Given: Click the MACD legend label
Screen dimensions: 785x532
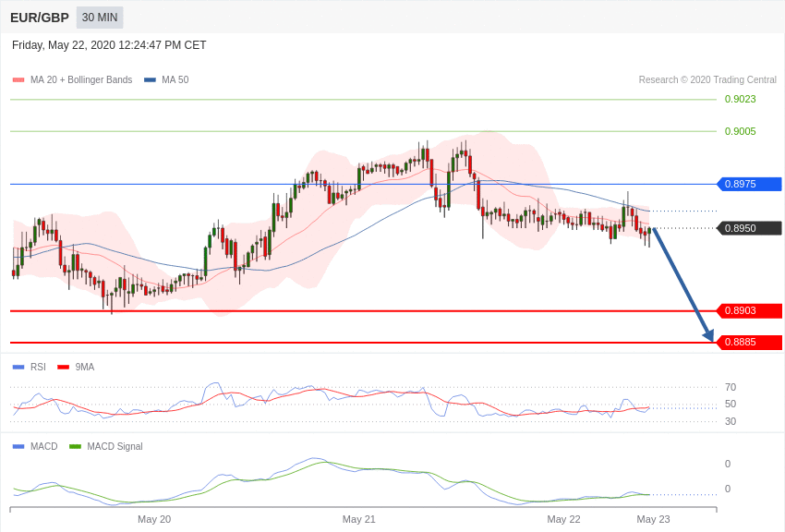Looking at the screenshot, I should pos(44,446).
